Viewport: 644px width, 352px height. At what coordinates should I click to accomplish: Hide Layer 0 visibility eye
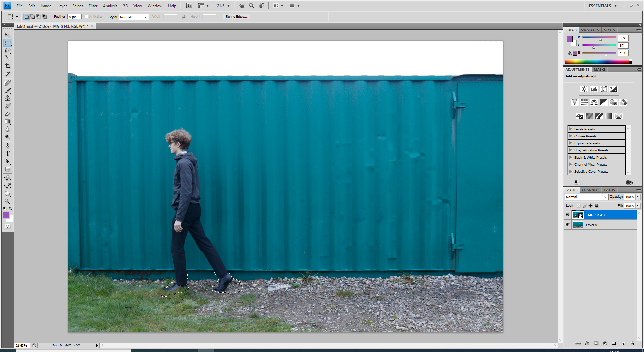(568, 224)
